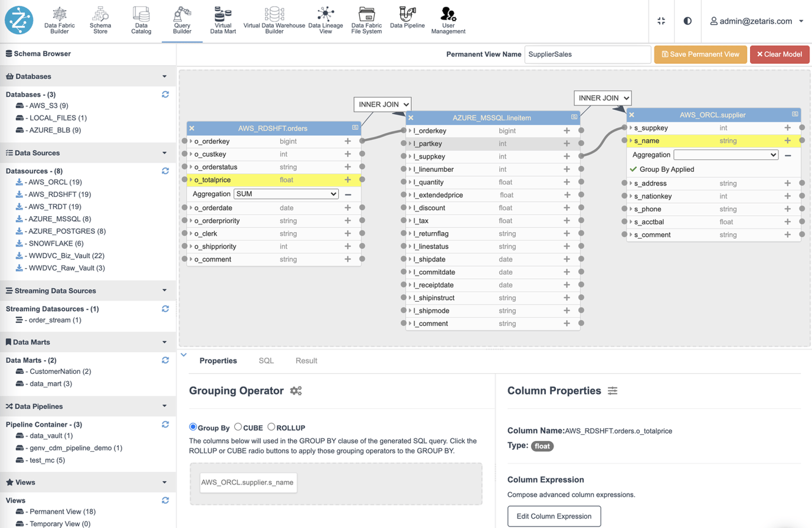The image size is (812, 528).
Task: Click the supplier table preview icon
Action: pyautogui.click(x=795, y=114)
